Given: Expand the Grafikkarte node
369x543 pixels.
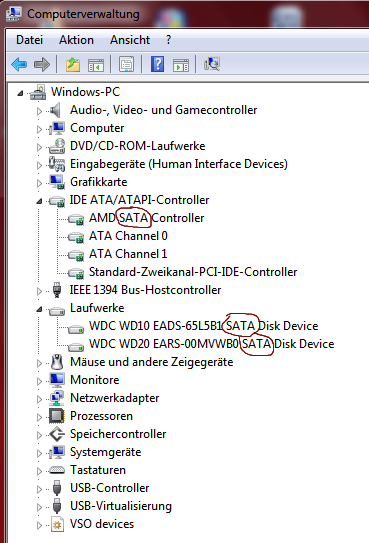Looking at the screenshot, I should [39, 183].
